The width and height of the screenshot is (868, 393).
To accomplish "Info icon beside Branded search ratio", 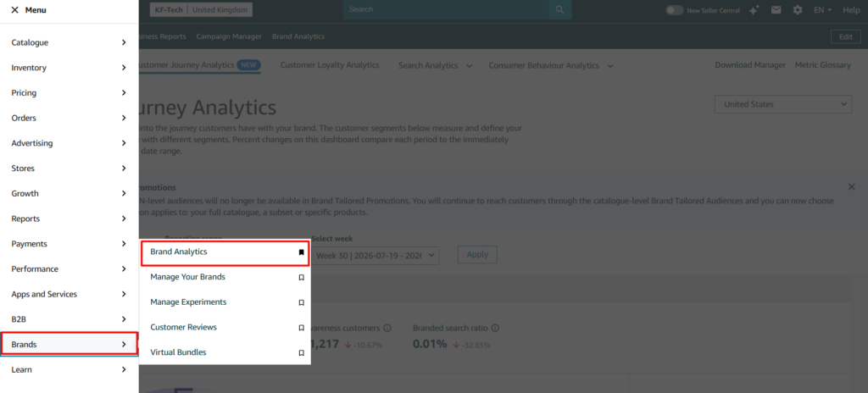I will pos(495,329).
